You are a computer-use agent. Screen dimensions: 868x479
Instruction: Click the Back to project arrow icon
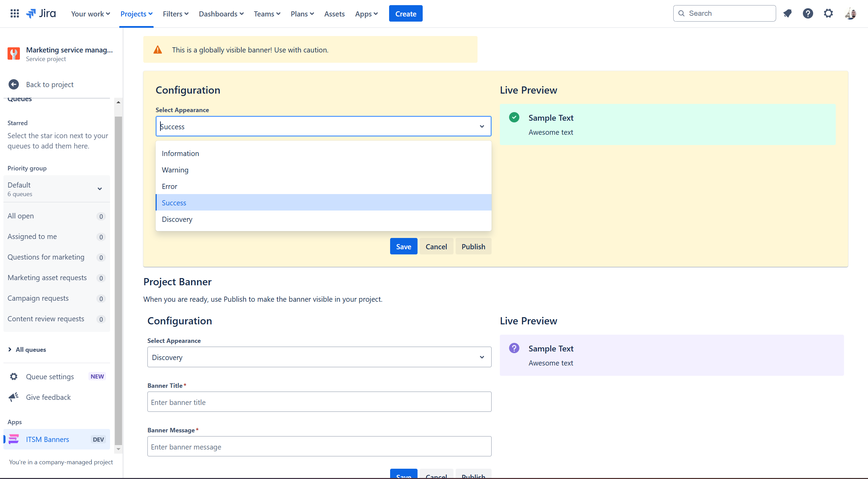(14, 84)
